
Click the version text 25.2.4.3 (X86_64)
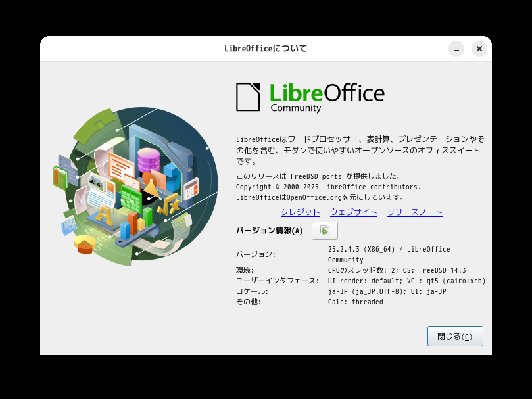(x=361, y=249)
